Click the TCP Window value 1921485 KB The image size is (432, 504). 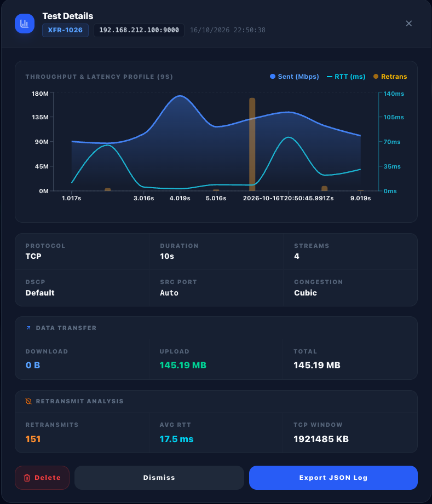321,439
